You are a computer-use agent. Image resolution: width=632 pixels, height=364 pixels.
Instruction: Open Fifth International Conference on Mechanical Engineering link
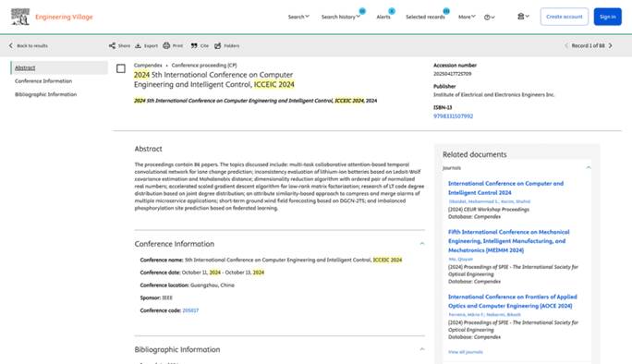(509, 241)
